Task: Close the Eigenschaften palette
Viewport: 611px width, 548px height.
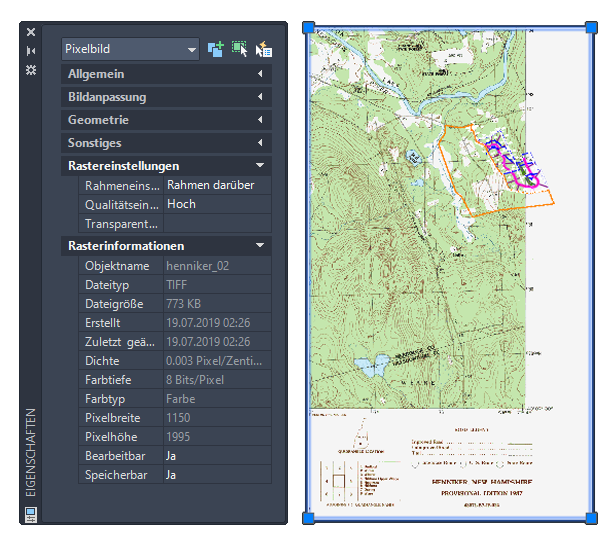Action: pos(31,32)
